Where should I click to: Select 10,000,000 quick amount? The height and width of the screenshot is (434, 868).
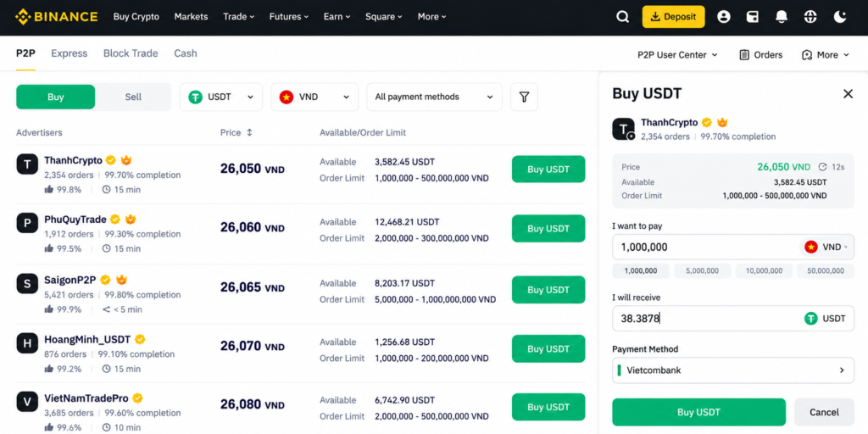(764, 270)
